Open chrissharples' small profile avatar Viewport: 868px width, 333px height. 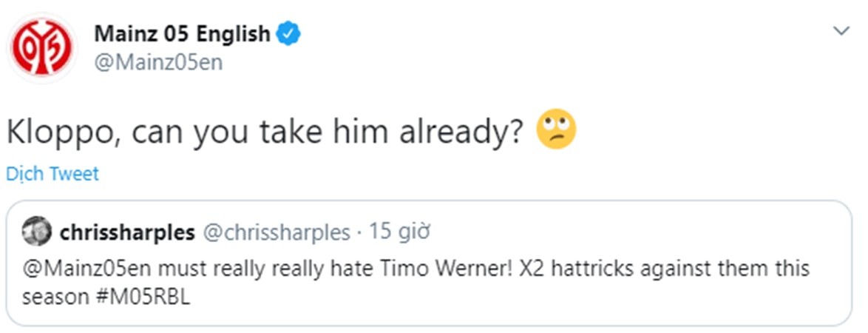point(35,232)
